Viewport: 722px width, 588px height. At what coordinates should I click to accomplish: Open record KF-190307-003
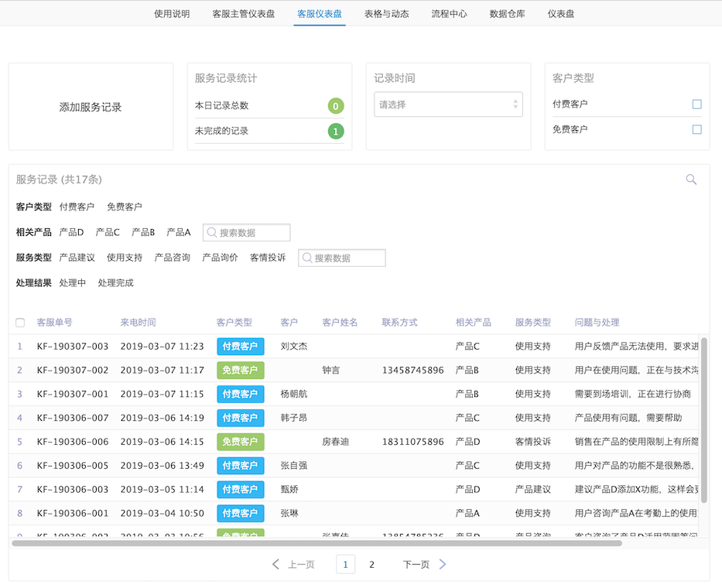pos(73,347)
